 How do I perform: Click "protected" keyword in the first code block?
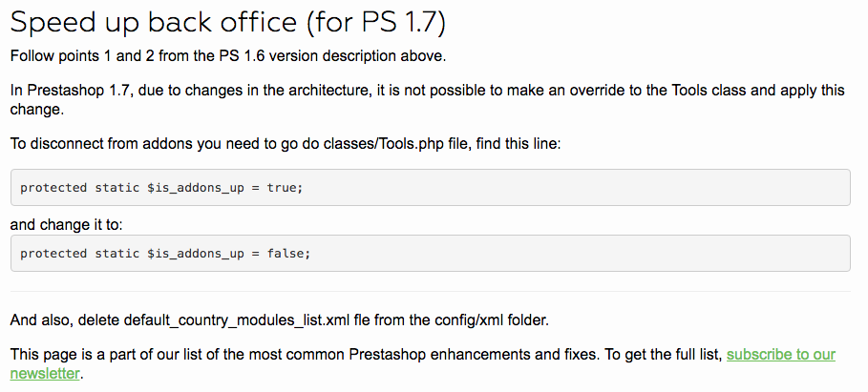pos(53,188)
